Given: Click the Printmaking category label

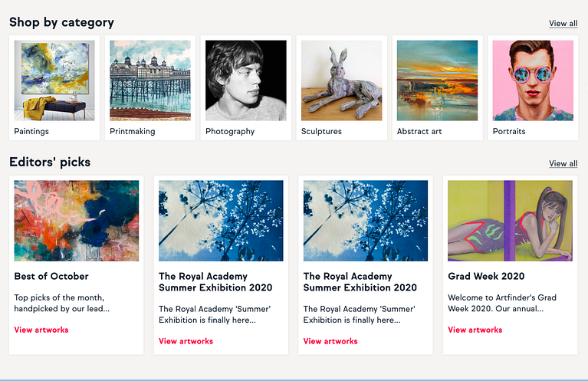Looking at the screenshot, I should tap(133, 131).
